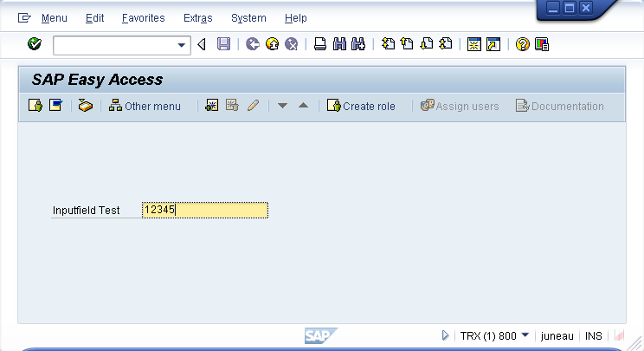The height and width of the screenshot is (351, 644).
Task: Toggle the INS insert mode indicator
Action: (594, 336)
